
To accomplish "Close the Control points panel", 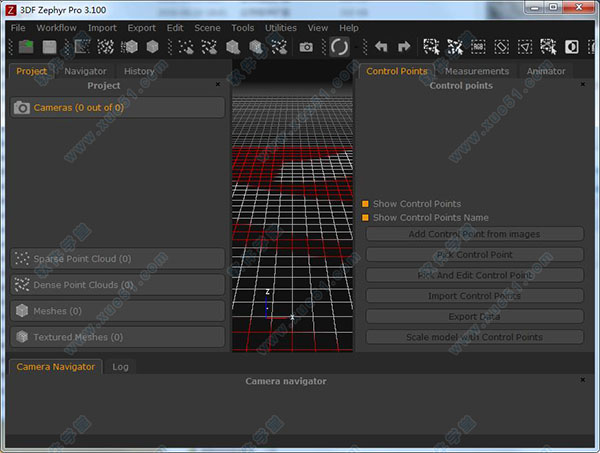I will 583,84.
